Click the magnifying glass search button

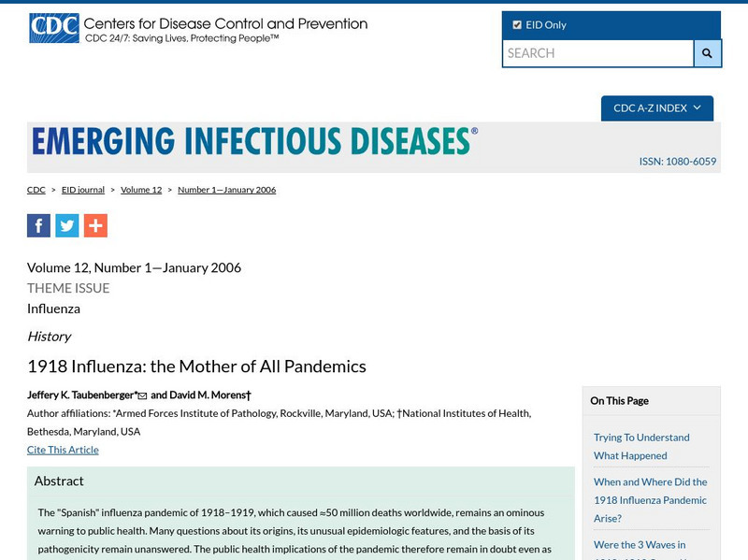point(707,53)
